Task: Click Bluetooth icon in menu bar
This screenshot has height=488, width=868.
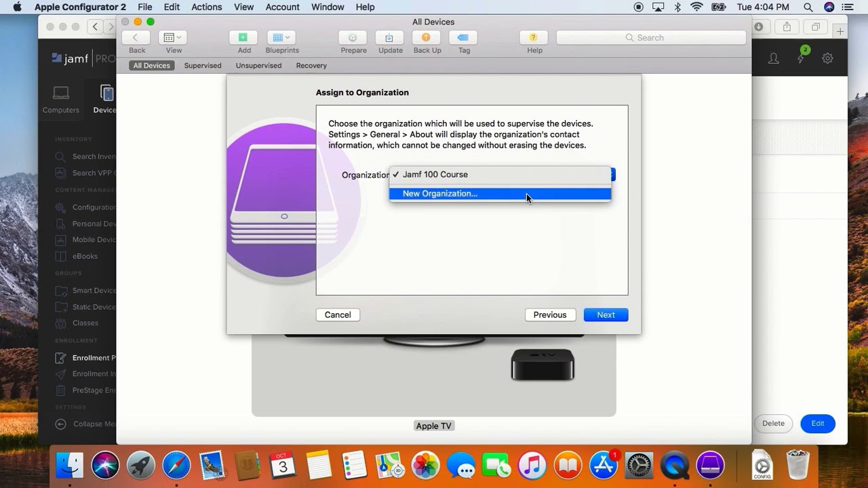Action: (x=677, y=7)
